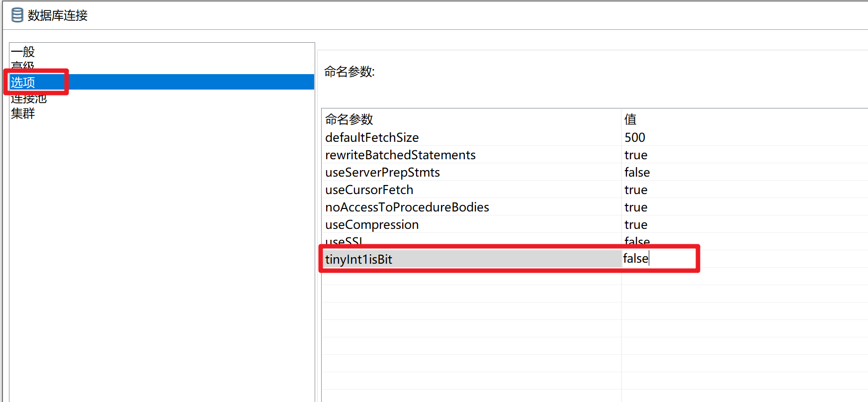Open the 集群 settings page
This screenshot has width=868, height=402.
(x=22, y=113)
